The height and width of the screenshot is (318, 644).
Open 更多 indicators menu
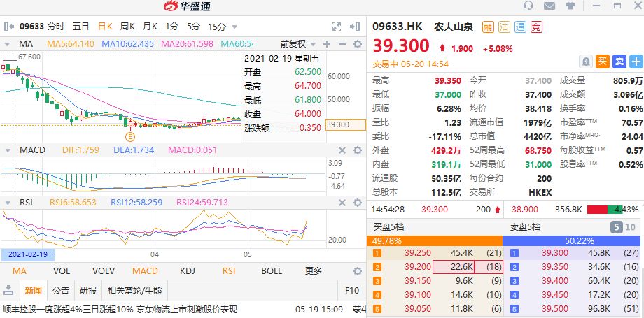(x=314, y=270)
